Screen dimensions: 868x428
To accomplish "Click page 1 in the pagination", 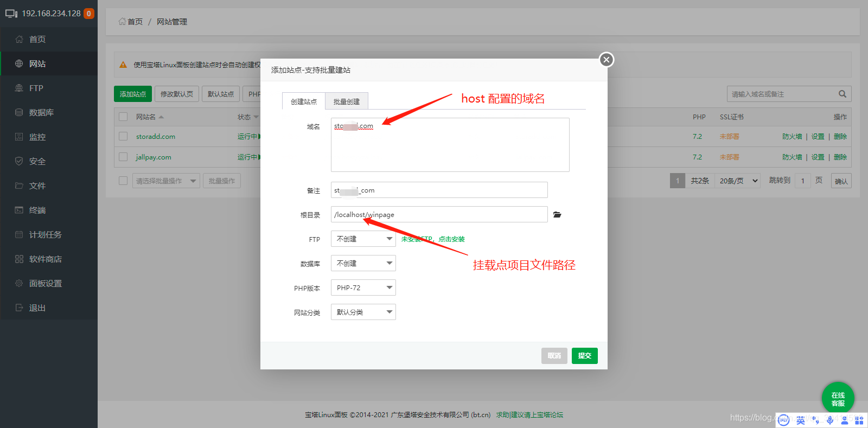I will 678,181.
